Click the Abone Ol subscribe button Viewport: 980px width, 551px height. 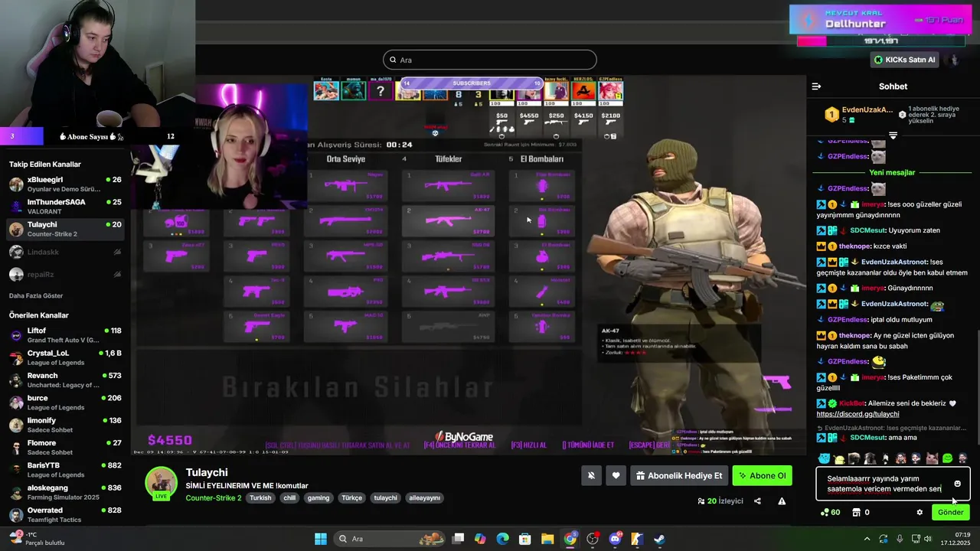762,475
